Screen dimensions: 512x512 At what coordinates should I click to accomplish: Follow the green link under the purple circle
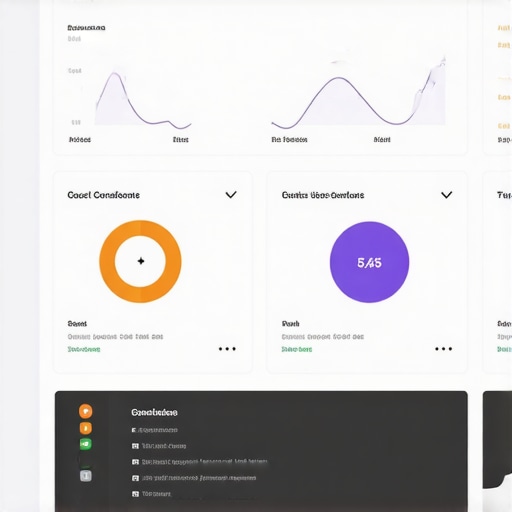297,349
